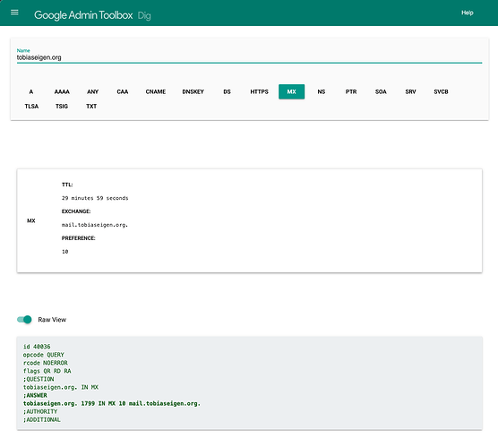Image resolution: width=498 pixels, height=448 pixels.
Task: Query the ANY record type
Action: click(93, 91)
